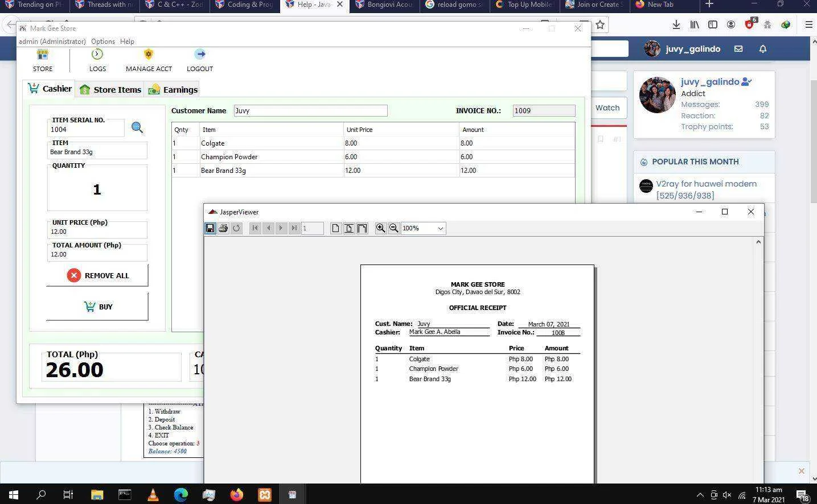Click the Print icon in JasperViewer
The height and width of the screenshot is (504, 817).
pos(223,228)
